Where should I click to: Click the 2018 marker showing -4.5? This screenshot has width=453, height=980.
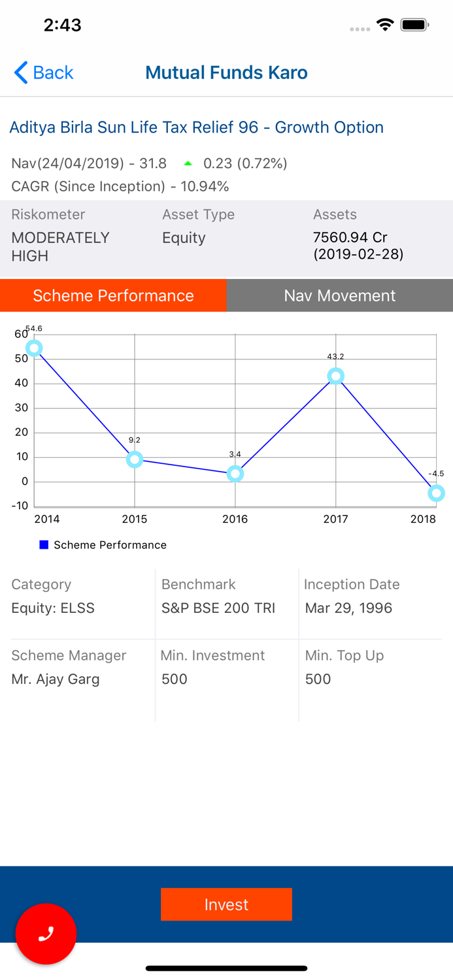436,493
